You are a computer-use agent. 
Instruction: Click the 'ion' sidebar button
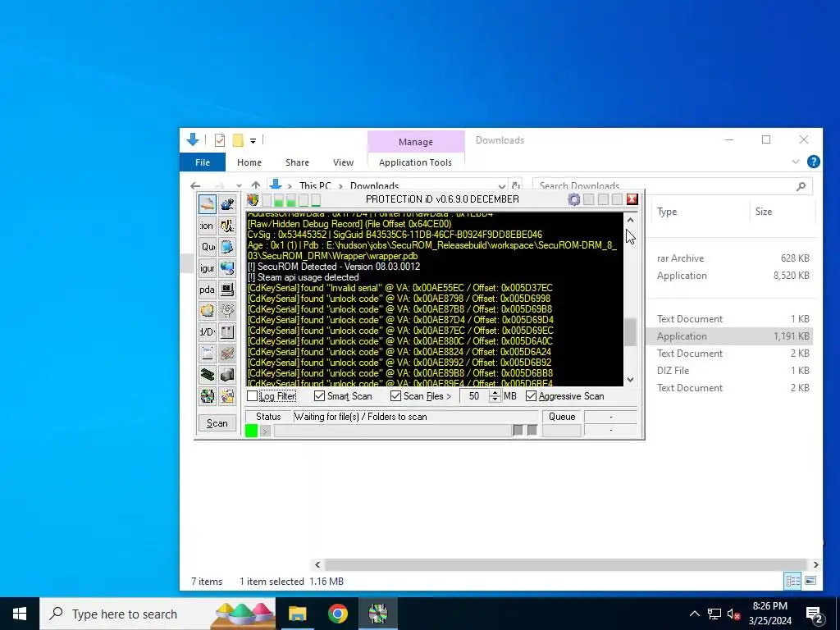click(x=208, y=226)
